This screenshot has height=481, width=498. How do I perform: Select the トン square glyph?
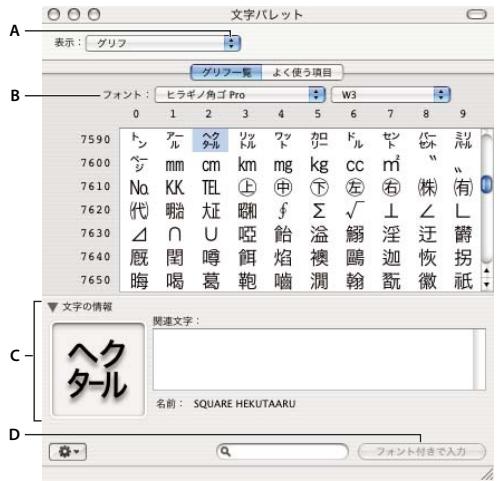(x=139, y=140)
